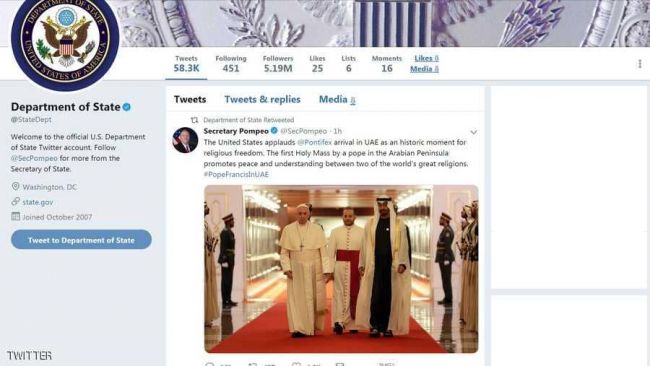This screenshot has width=650, height=366.
Task: Click the calendar icon by Joined October 2007
Action: point(15,216)
